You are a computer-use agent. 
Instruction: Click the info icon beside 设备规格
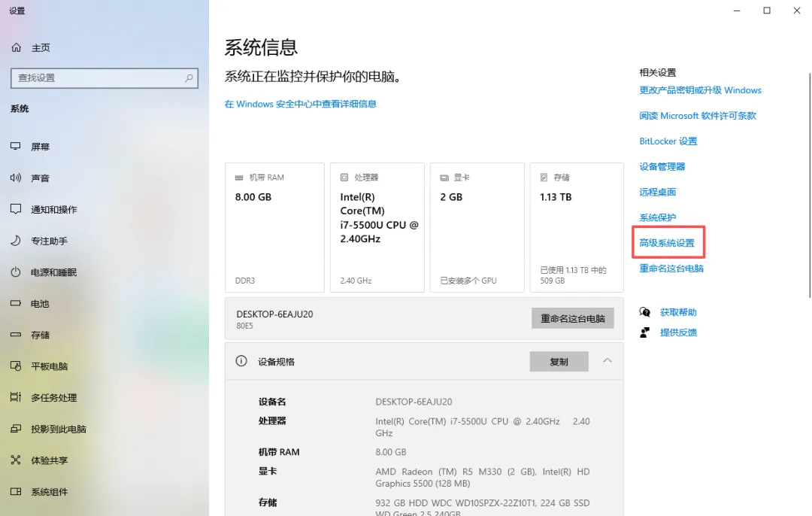coord(241,361)
